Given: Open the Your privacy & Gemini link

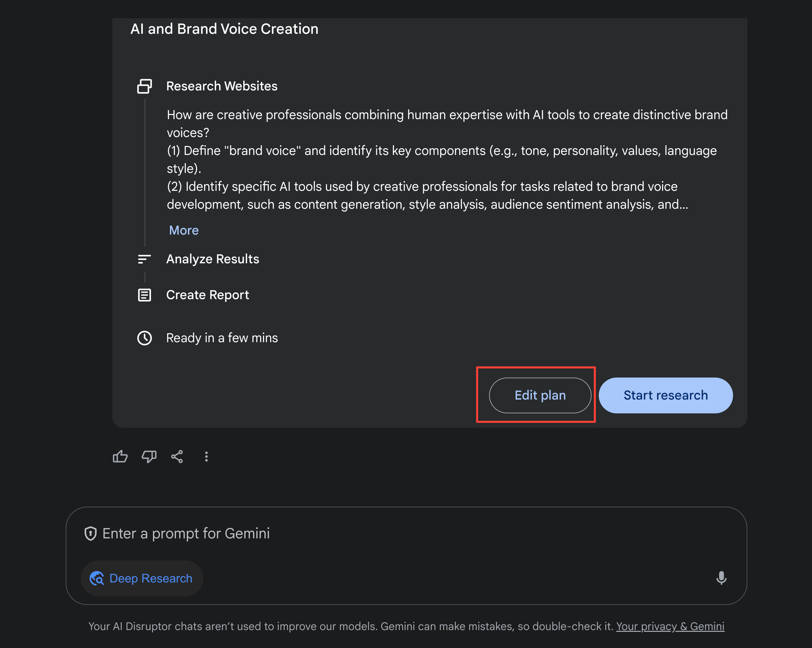Looking at the screenshot, I should (670, 626).
